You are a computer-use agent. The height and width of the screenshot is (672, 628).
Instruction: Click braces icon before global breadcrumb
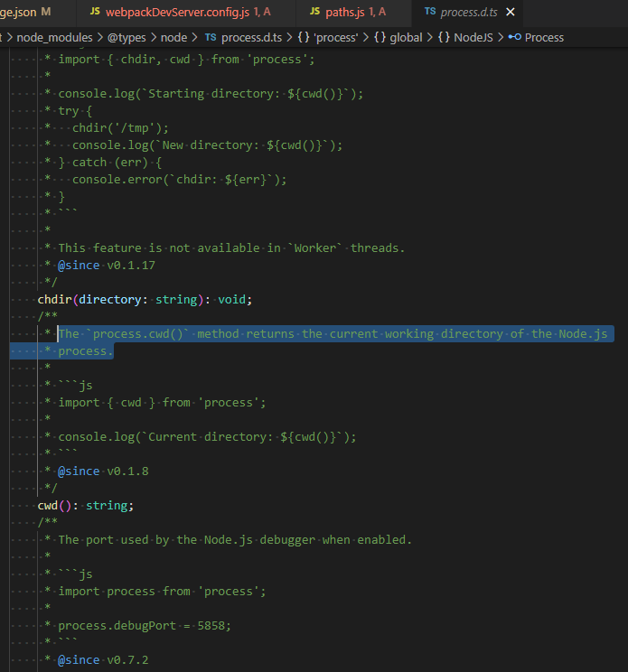(x=380, y=37)
